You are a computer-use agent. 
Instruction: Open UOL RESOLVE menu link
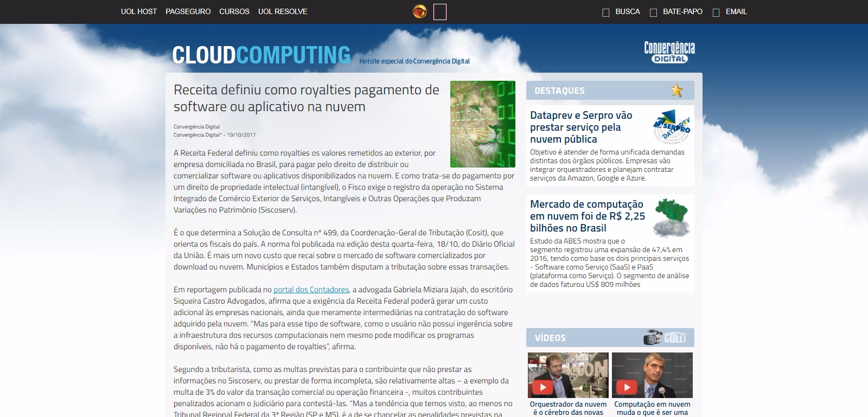pyautogui.click(x=283, y=11)
